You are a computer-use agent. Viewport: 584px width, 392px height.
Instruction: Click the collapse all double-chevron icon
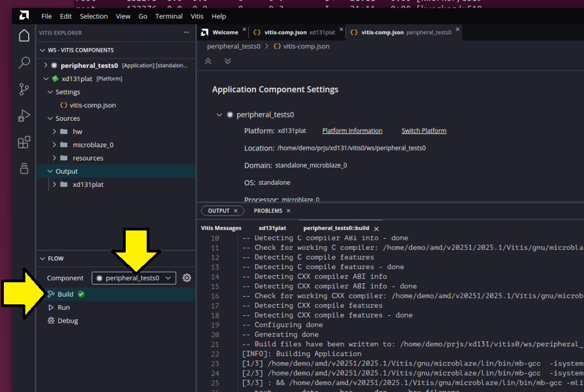208,61
